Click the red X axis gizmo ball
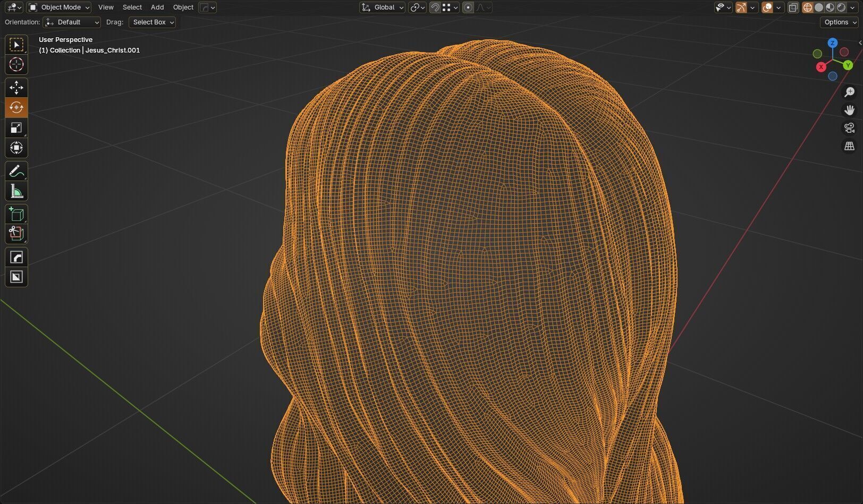863x504 pixels. click(x=821, y=67)
